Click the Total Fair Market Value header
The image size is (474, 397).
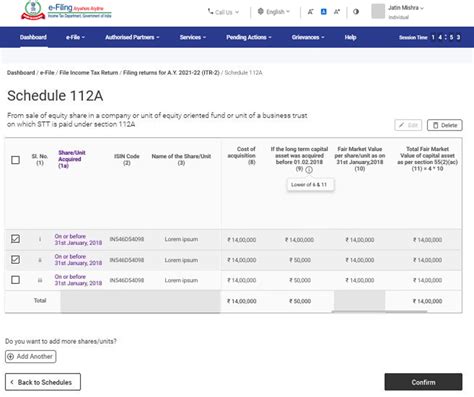427,159
